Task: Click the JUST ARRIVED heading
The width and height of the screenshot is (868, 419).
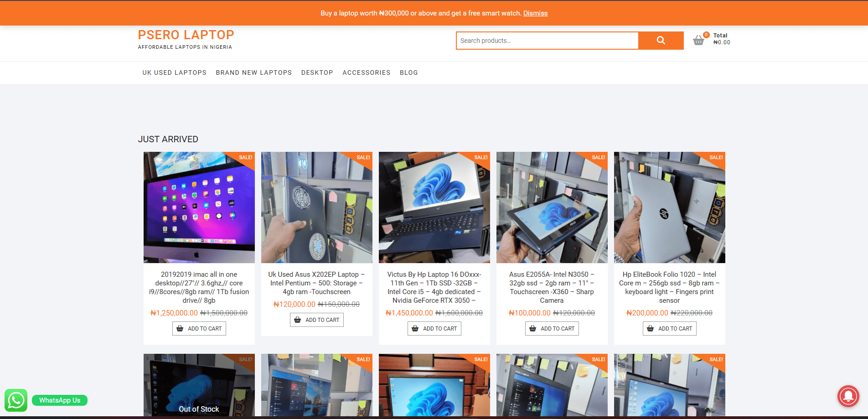Action: tap(168, 140)
